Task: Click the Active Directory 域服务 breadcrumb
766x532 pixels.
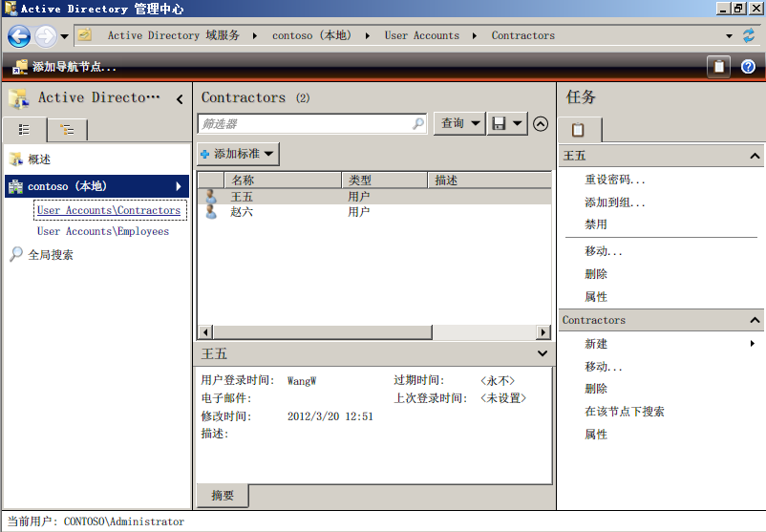Action: (174, 35)
